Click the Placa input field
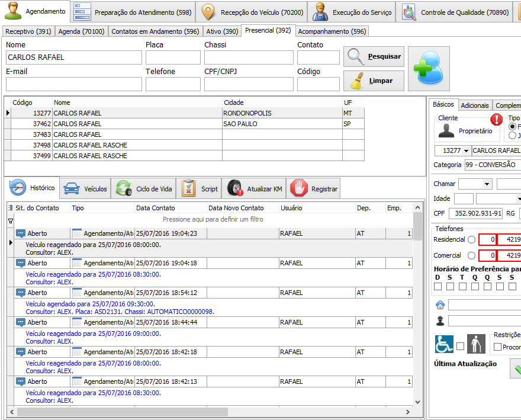This screenshot has height=420, width=521. point(173,57)
